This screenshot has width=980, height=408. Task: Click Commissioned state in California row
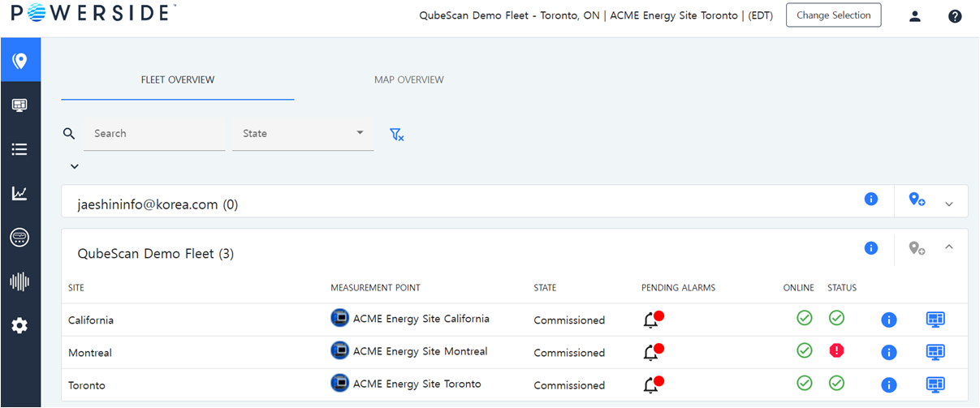569,320
